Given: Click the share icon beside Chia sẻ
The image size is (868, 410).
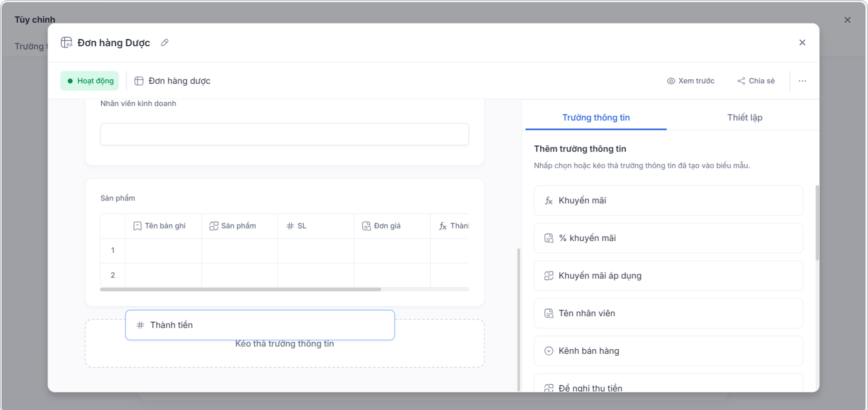Looking at the screenshot, I should (741, 81).
